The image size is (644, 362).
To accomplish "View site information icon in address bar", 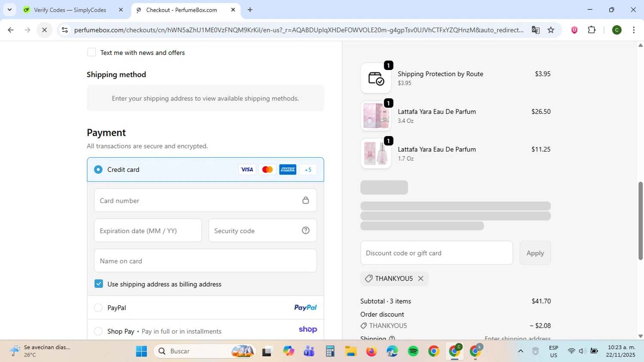I will 65,30.
